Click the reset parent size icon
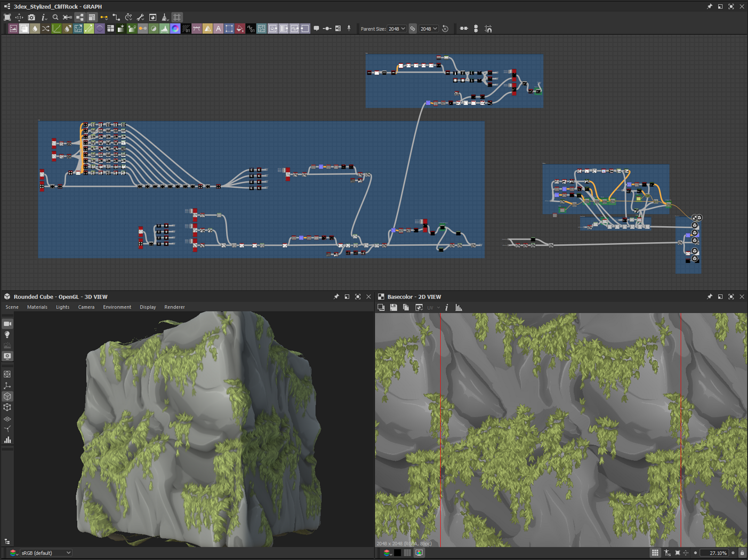Viewport: 748px width, 560px height. 445,29
